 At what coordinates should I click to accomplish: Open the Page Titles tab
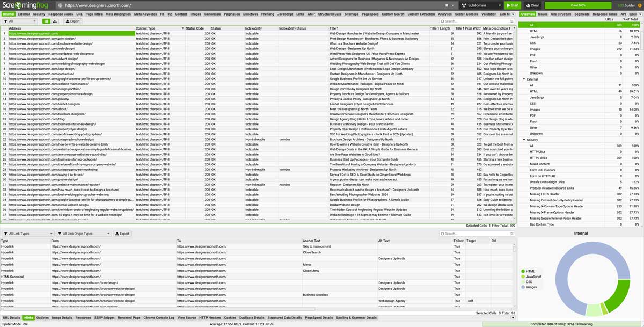tap(94, 14)
